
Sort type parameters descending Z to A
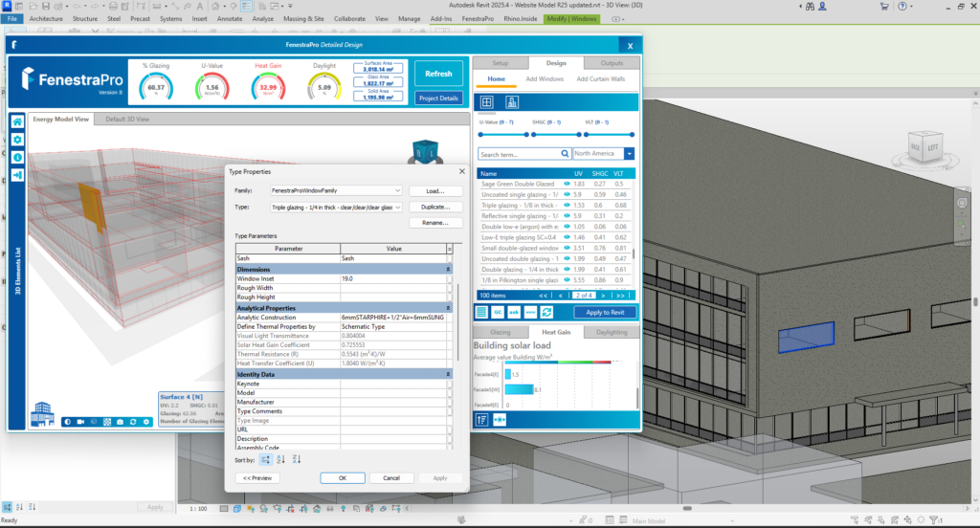click(297, 459)
